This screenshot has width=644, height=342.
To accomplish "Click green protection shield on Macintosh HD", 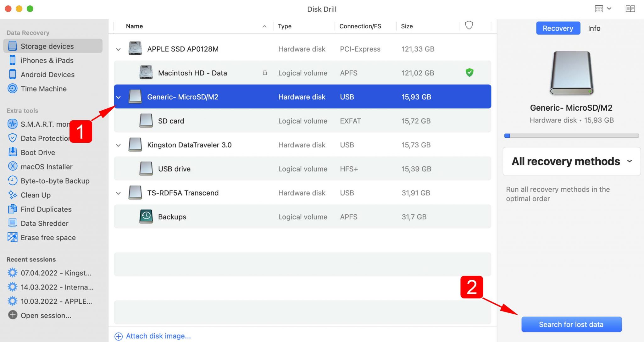I will [469, 73].
